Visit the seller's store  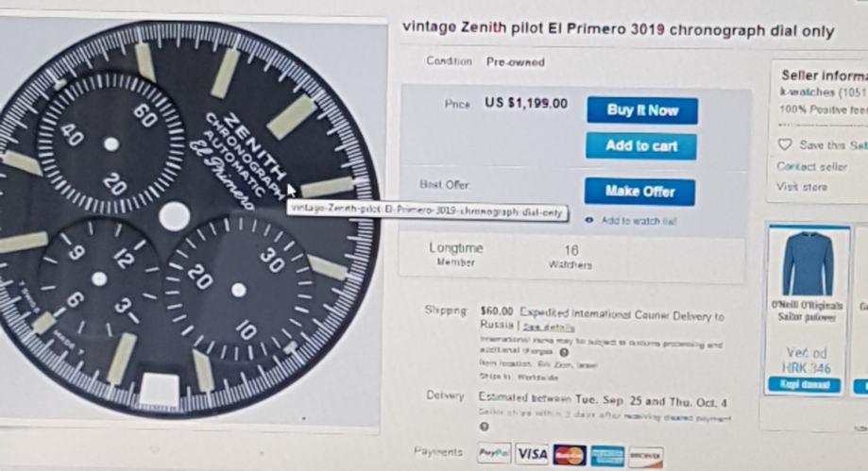click(802, 187)
